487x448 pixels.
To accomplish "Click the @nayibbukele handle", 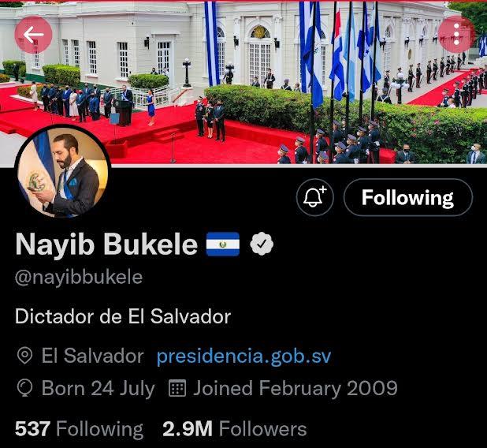I will (79, 278).
